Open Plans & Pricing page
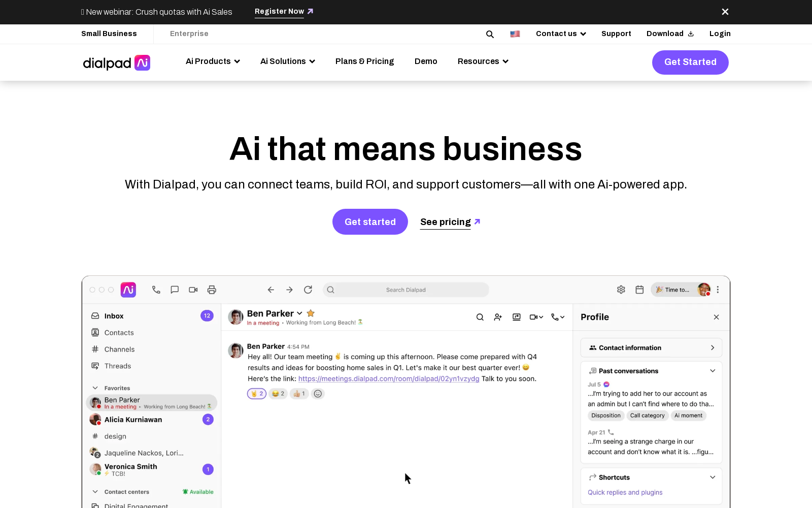Screen dimensions: 812x508 coord(365,61)
